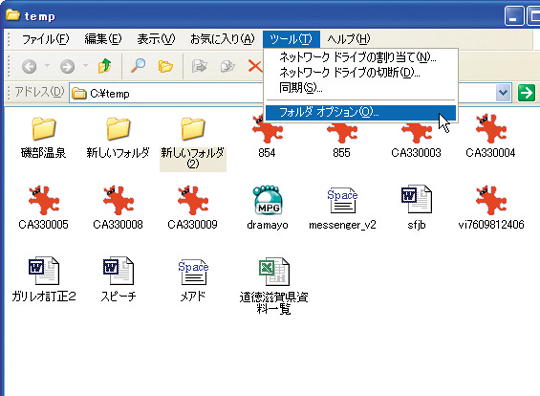Choose 同期(S)... from the Tools menu
This screenshot has width=540, height=396.
coord(361,88)
